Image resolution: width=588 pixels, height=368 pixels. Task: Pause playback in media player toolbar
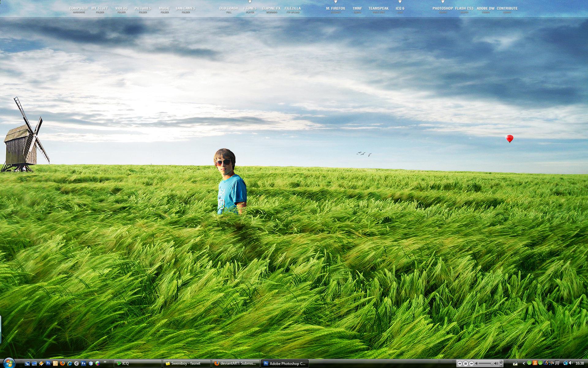466,363
